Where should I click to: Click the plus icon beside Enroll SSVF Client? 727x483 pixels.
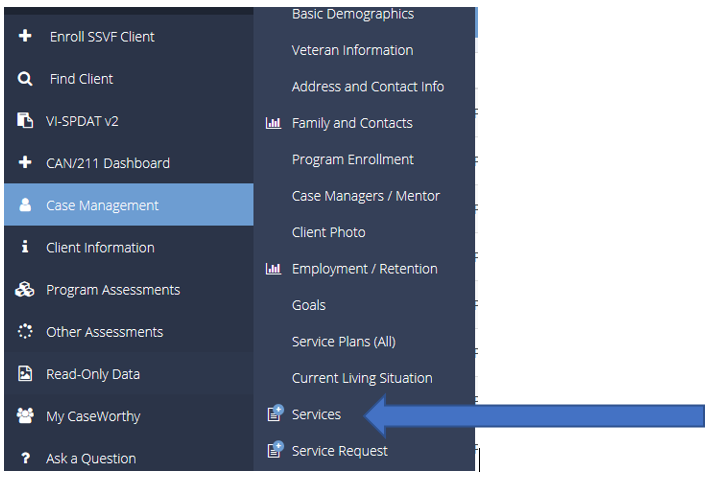click(x=26, y=37)
